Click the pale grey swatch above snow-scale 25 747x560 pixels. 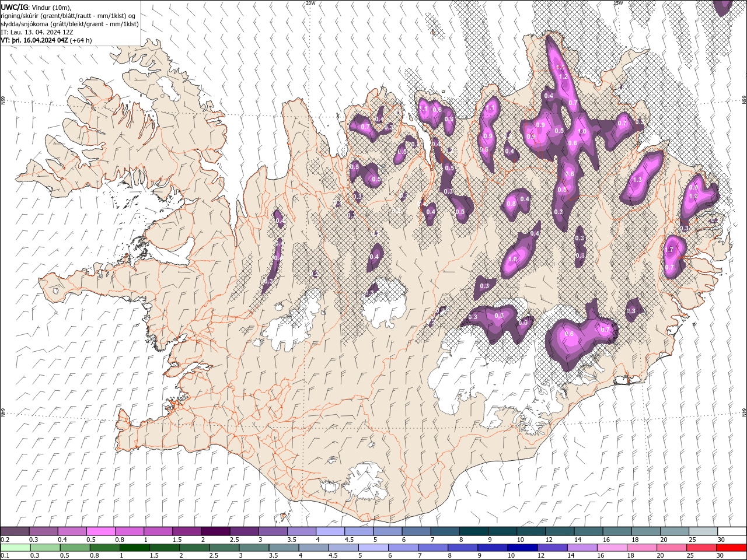pyautogui.click(x=703, y=531)
